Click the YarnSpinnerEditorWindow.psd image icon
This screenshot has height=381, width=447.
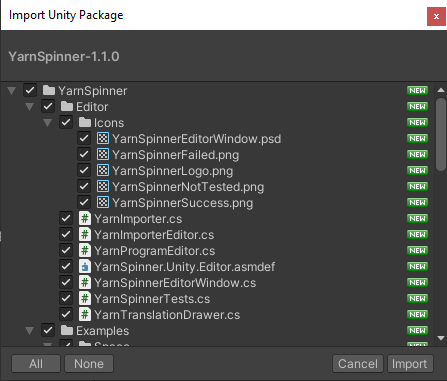coord(103,139)
